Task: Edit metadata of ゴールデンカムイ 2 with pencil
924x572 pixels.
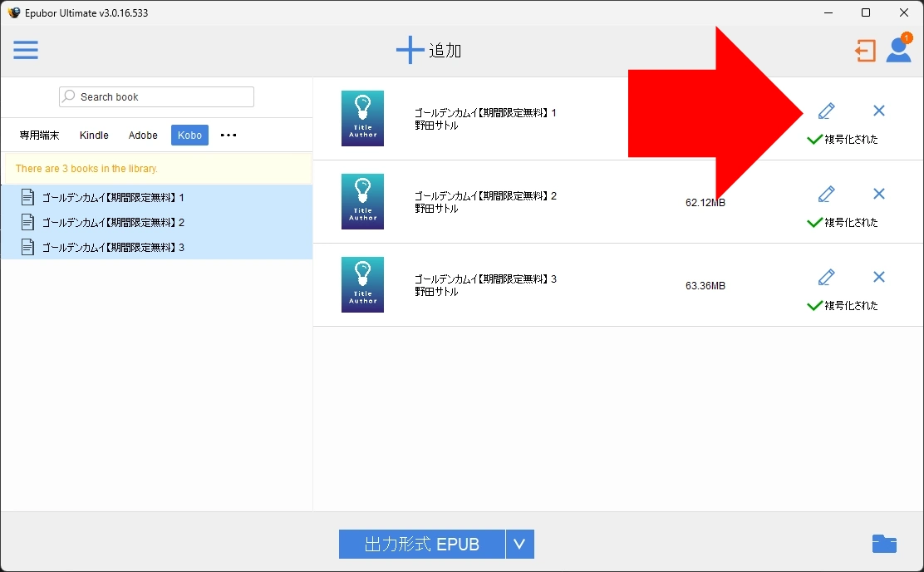Action: coord(826,194)
